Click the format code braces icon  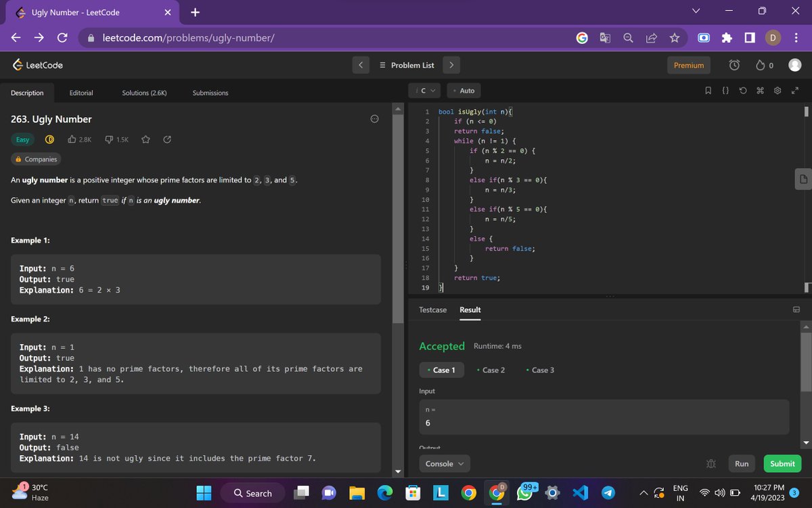point(725,91)
